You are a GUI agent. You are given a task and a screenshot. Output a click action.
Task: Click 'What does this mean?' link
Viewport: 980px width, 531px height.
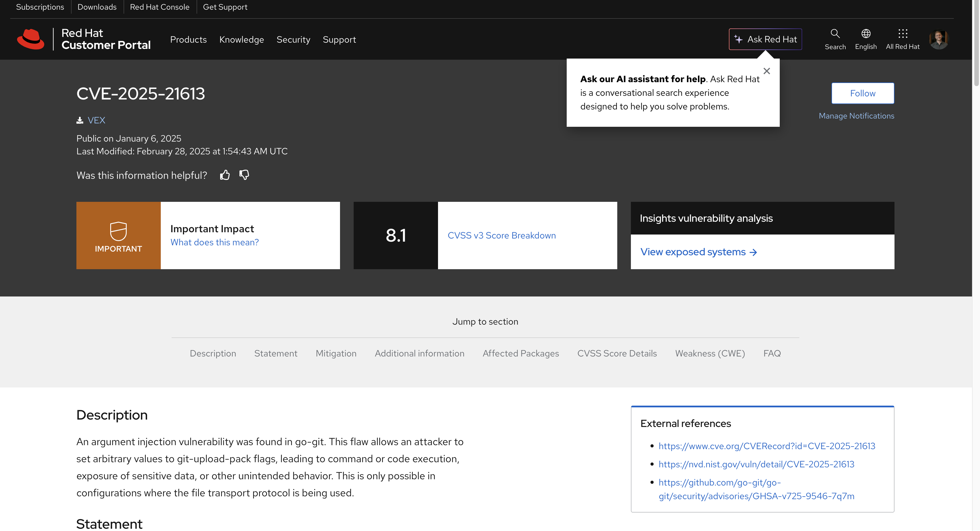[x=214, y=242]
